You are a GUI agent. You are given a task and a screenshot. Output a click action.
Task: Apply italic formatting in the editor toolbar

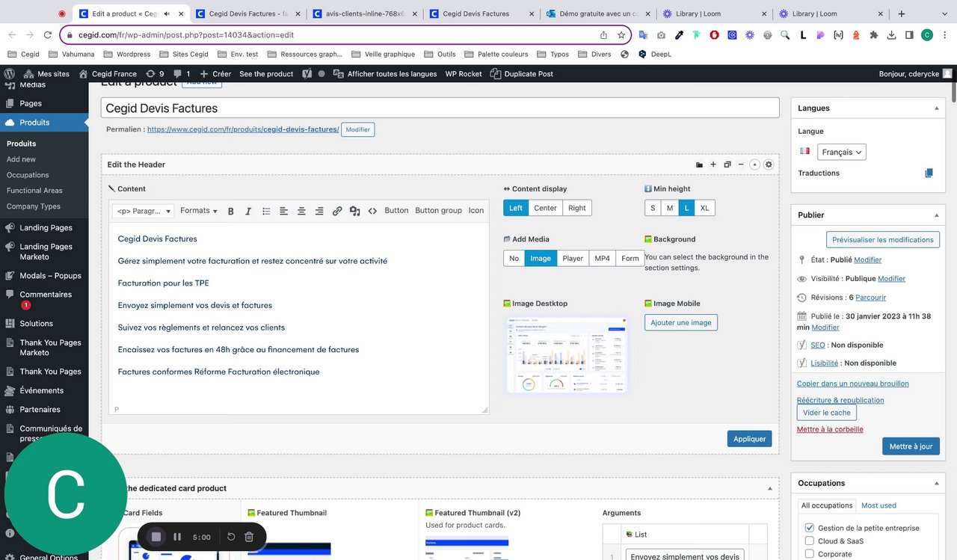248,211
